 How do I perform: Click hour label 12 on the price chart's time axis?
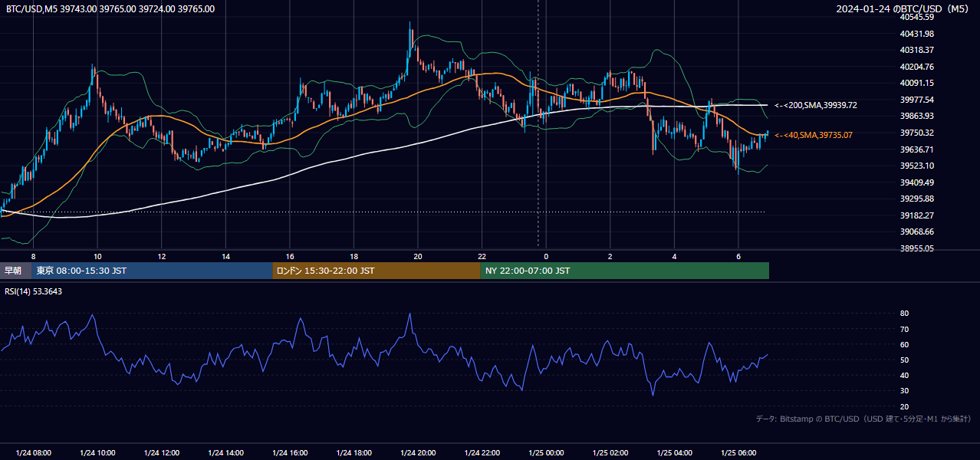pos(162,256)
